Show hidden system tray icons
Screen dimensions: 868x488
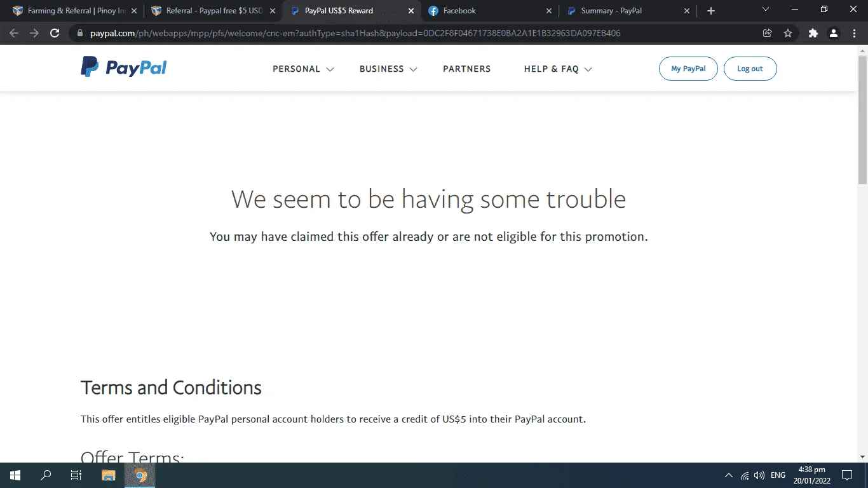click(728, 475)
